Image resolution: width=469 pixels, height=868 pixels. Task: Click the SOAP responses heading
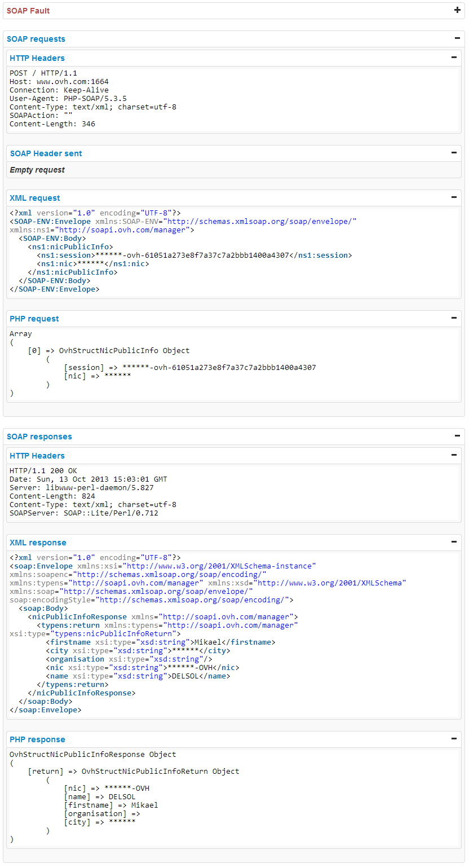coord(39,437)
